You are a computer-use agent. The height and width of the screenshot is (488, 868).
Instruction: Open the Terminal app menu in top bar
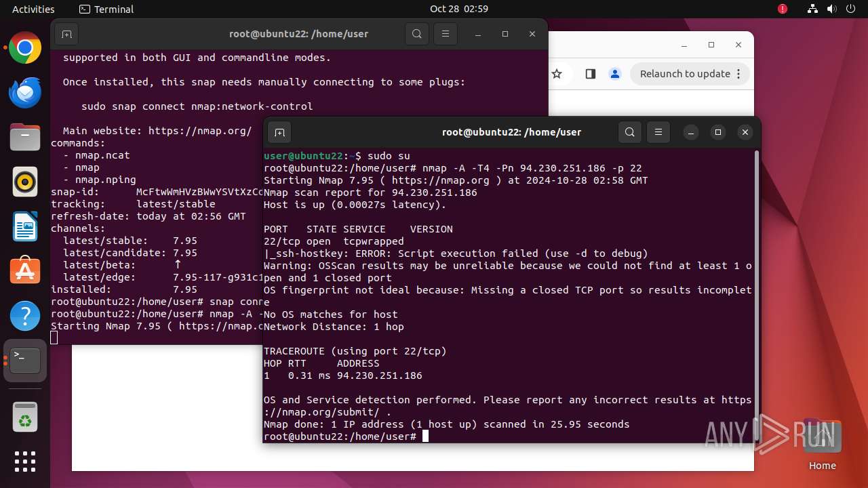(x=106, y=9)
